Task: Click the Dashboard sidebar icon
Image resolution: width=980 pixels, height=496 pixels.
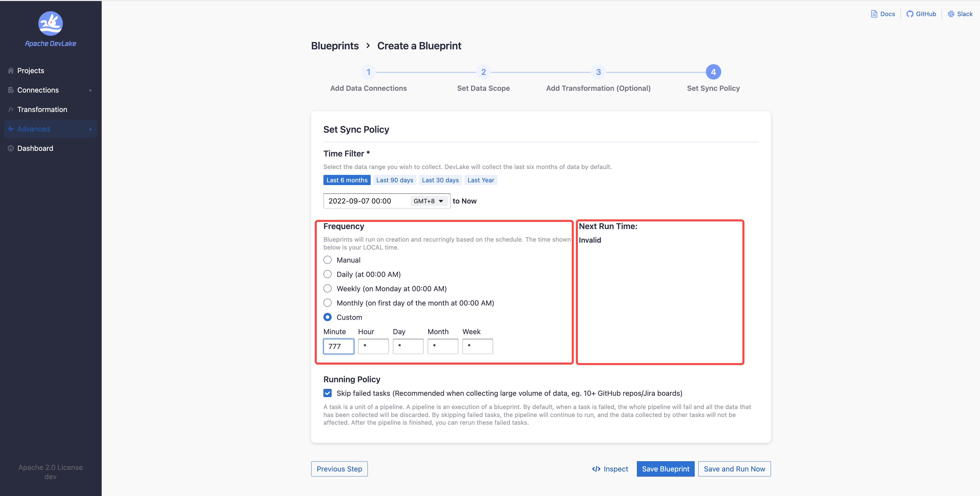Action: point(11,149)
